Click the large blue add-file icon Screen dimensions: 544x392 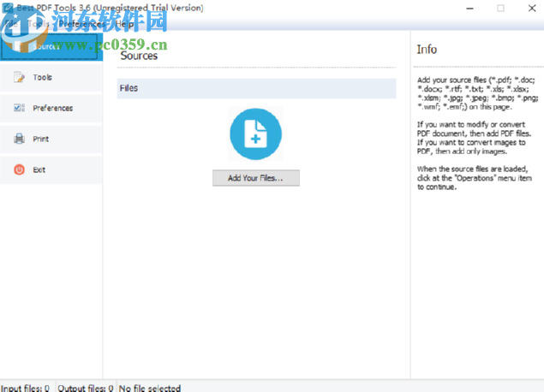pyautogui.click(x=255, y=134)
